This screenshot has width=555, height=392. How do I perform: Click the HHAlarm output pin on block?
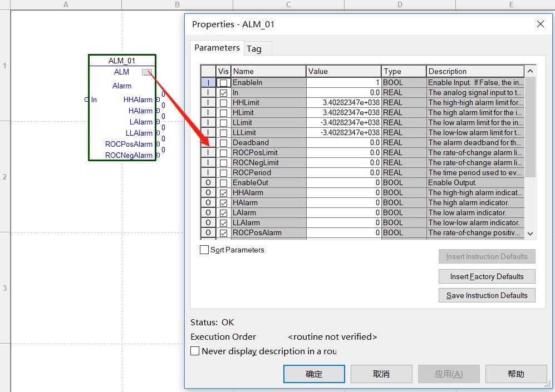coord(158,100)
